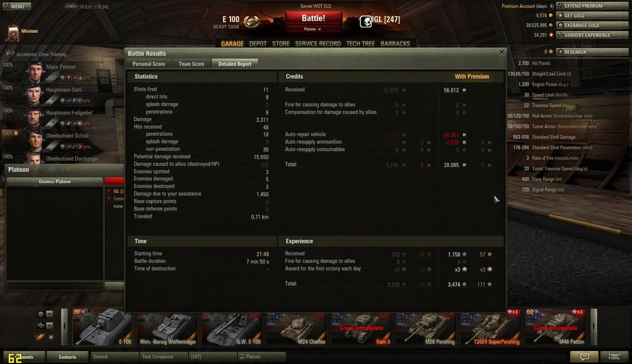Close the Battle Results window
Screen dimensions: 632x364
tap(501, 53)
